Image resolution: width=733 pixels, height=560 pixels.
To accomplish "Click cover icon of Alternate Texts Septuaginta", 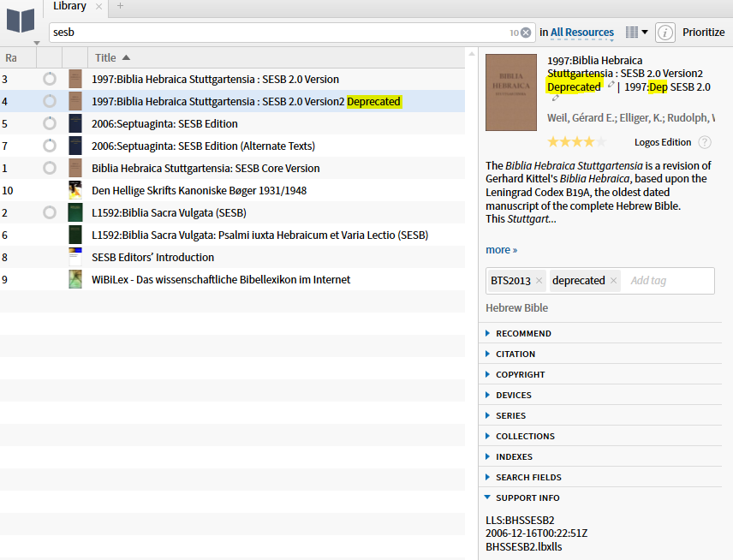I will pos(75,146).
